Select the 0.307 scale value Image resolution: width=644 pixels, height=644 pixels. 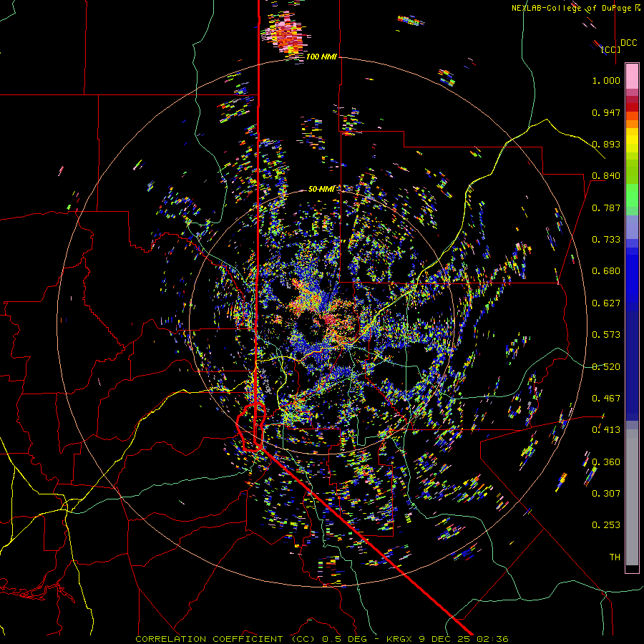pyautogui.click(x=606, y=494)
